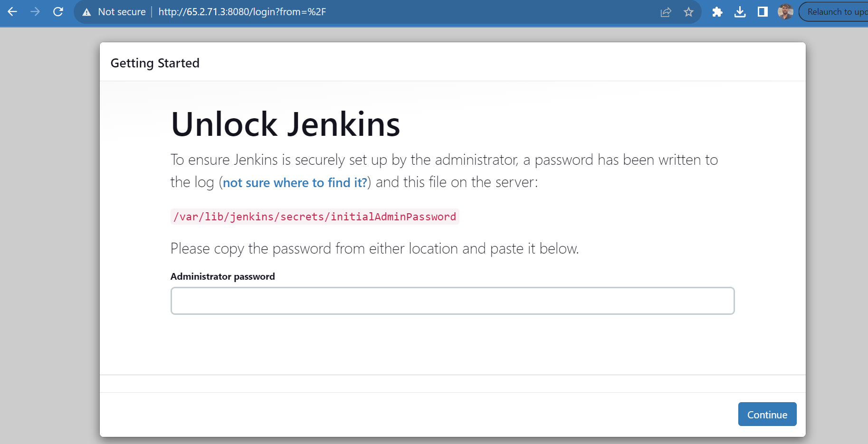Click the Getting Started header title

(155, 63)
